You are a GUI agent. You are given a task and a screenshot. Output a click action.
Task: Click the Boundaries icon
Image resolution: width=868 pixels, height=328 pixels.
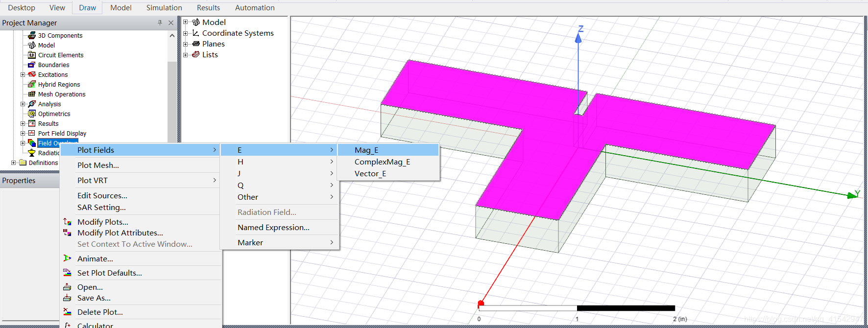tap(32, 65)
